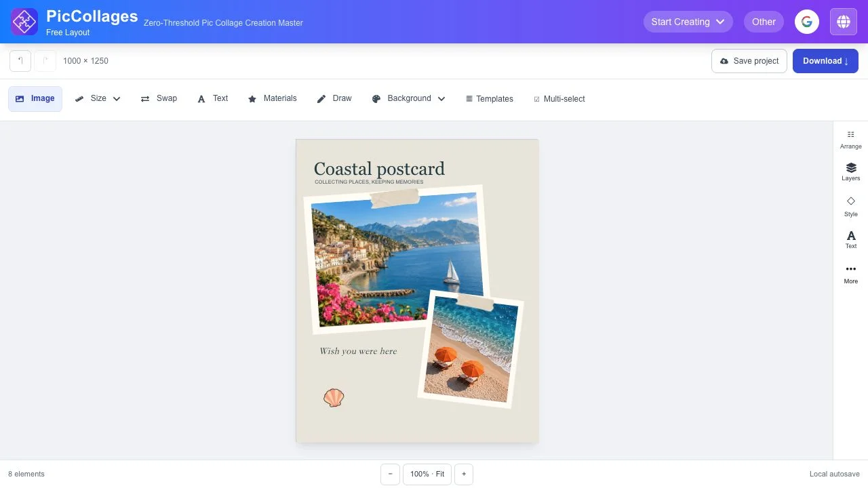Open the Templates panel
This screenshot has width=868, height=488.
pyautogui.click(x=490, y=99)
